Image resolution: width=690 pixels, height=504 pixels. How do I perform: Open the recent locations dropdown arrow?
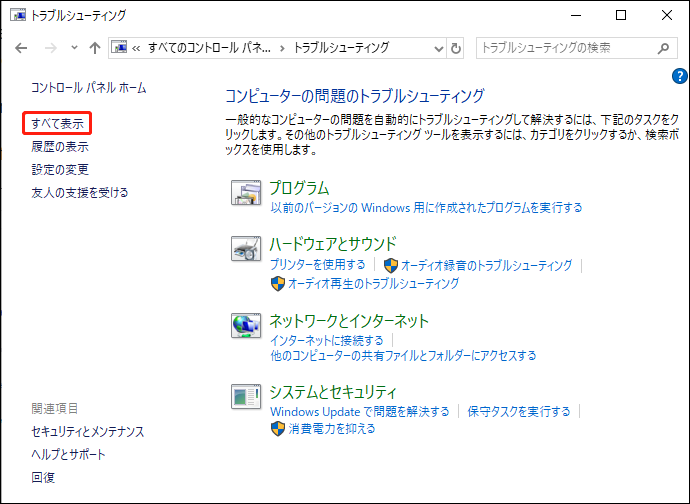74,48
